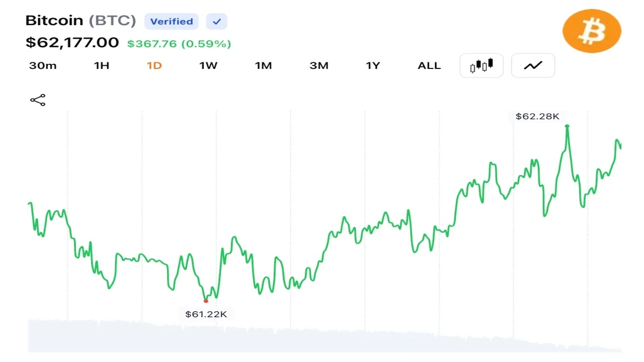Click the green high point marker
644x362 pixels.
tap(567, 126)
